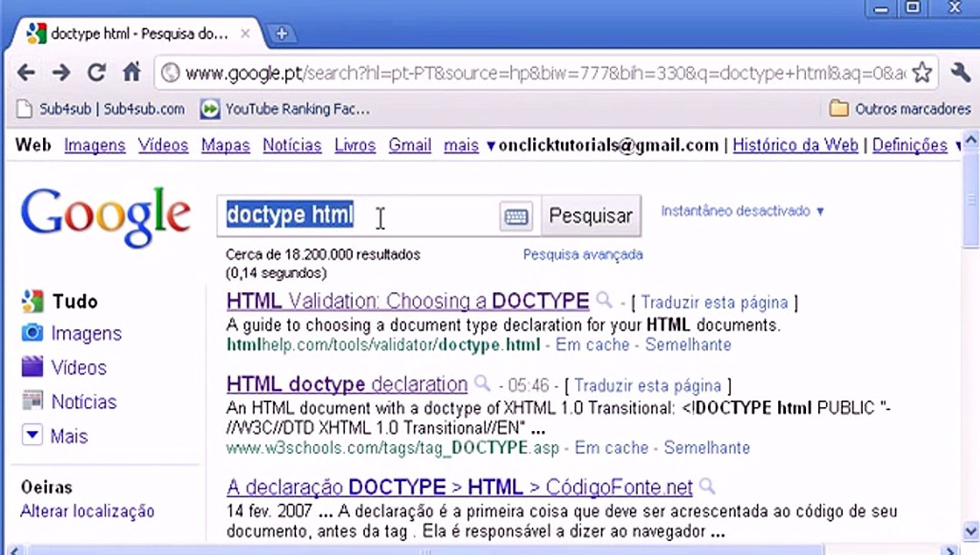The height and width of the screenshot is (555, 980).
Task: Open A declaração DOCTYPE > HTML result
Action: tap(459, 487)
